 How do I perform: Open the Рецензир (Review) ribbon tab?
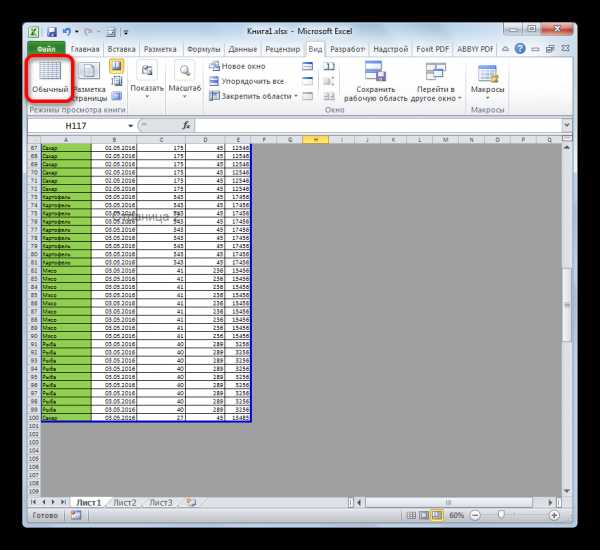(x=283, y=49)
